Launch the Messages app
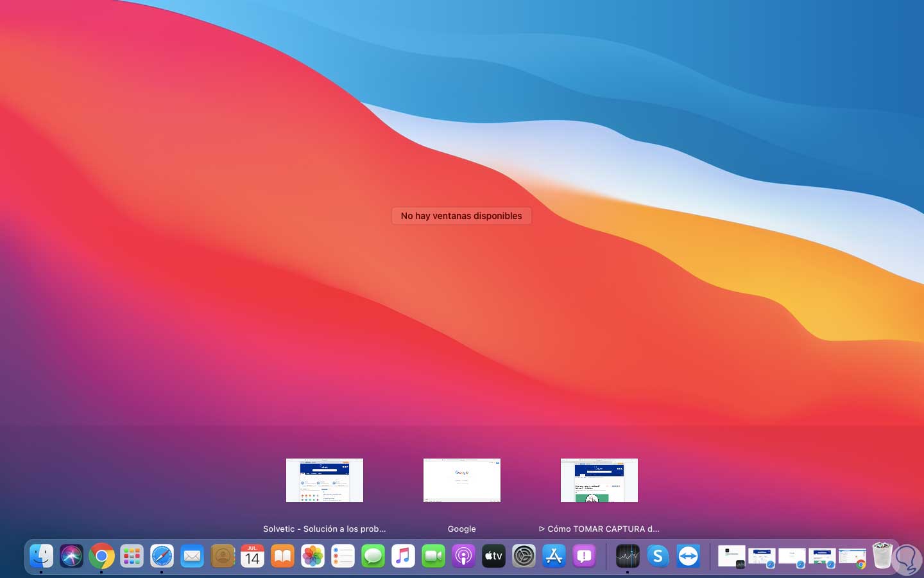This screenshot has width=924, height=578. pyautogui.click(x=373, y=556)
